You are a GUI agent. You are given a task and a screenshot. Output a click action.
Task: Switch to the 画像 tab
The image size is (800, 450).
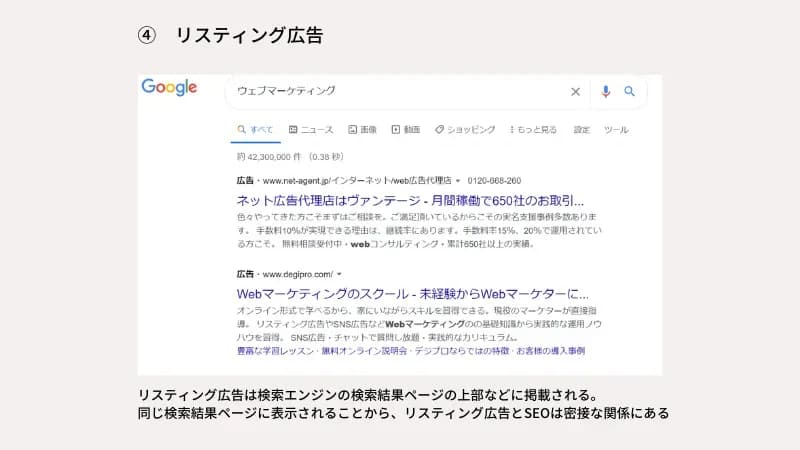point(362,130)
